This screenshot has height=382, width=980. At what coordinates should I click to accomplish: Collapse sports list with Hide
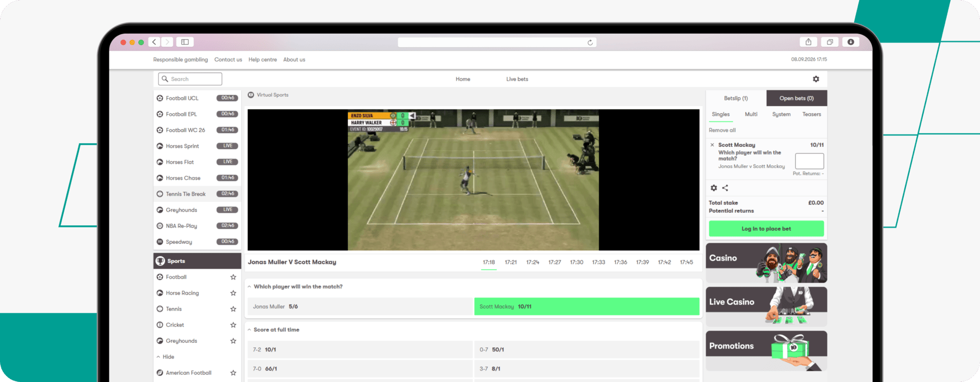pos(166,357)
